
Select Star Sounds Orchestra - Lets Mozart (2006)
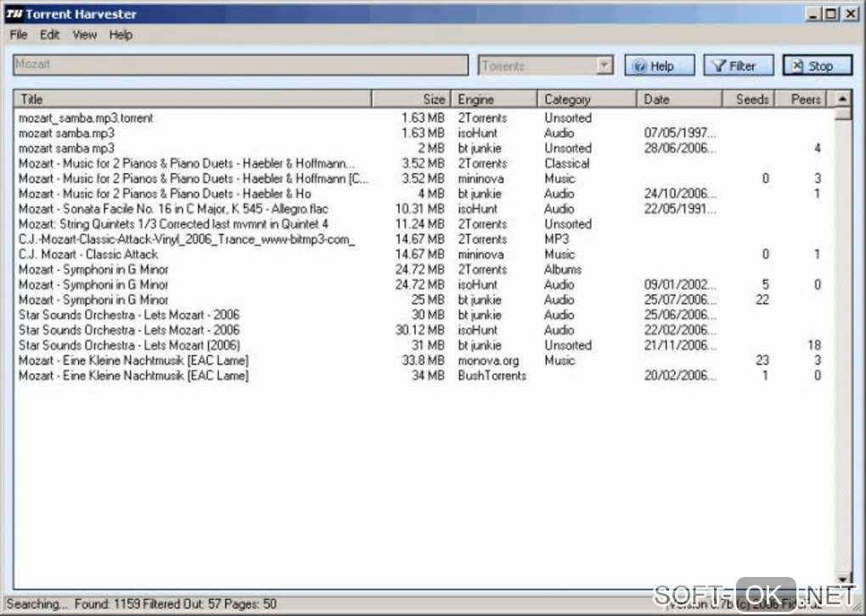coord(423,345)
